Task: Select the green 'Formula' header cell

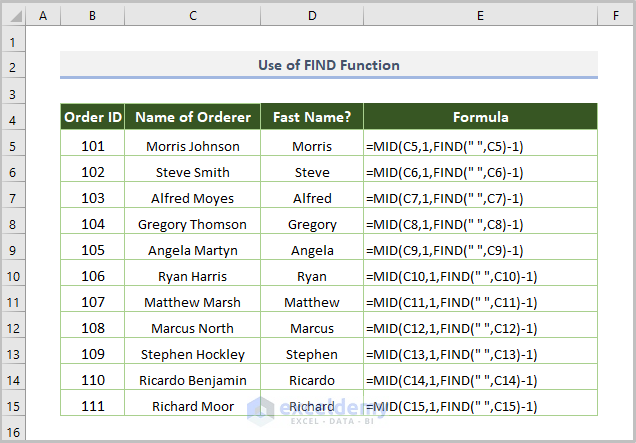Action: 480,117
